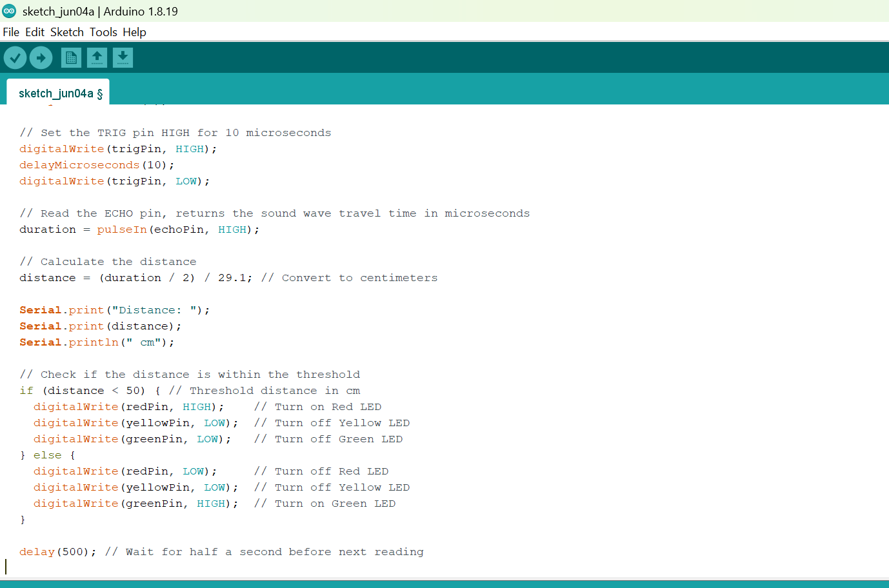Click the digitalWrite(redPin, HIGH); line
The image size is (889, 588).
tap(129, 407)
